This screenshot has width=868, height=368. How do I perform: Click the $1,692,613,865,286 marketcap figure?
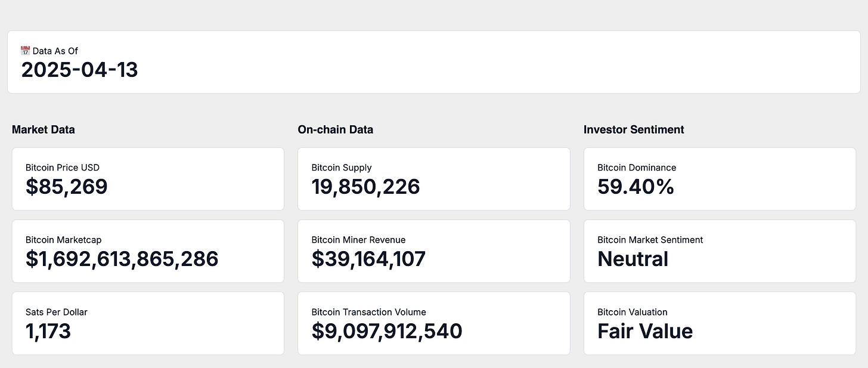[x=122, y=259]
